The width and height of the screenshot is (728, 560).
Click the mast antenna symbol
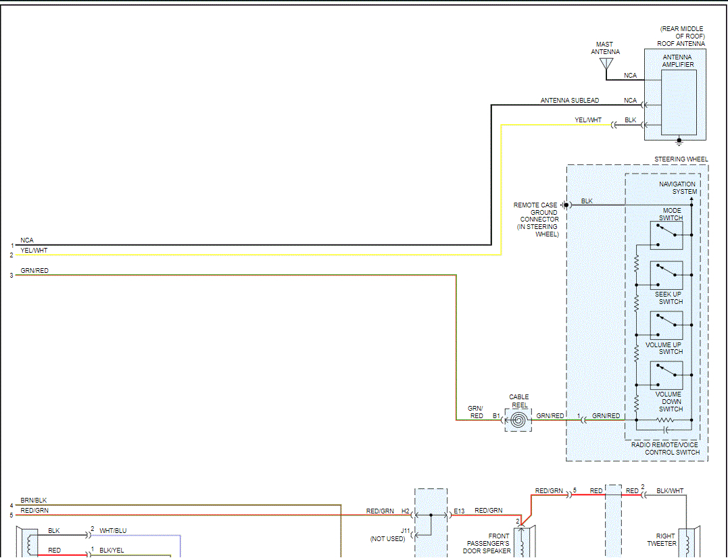(x=606, y=64)
